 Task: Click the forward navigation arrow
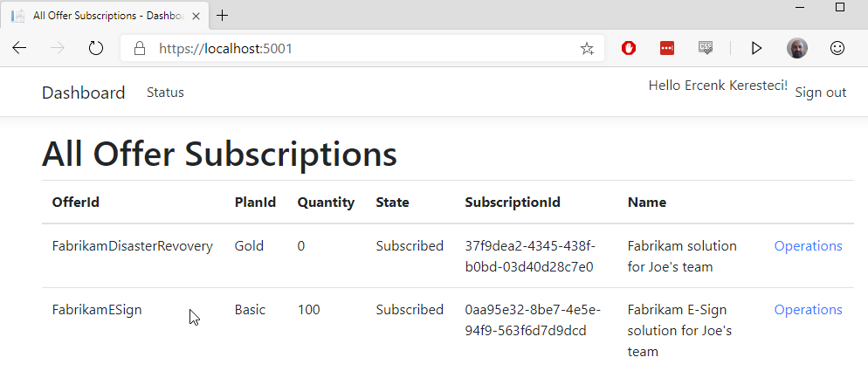[57, 49]
